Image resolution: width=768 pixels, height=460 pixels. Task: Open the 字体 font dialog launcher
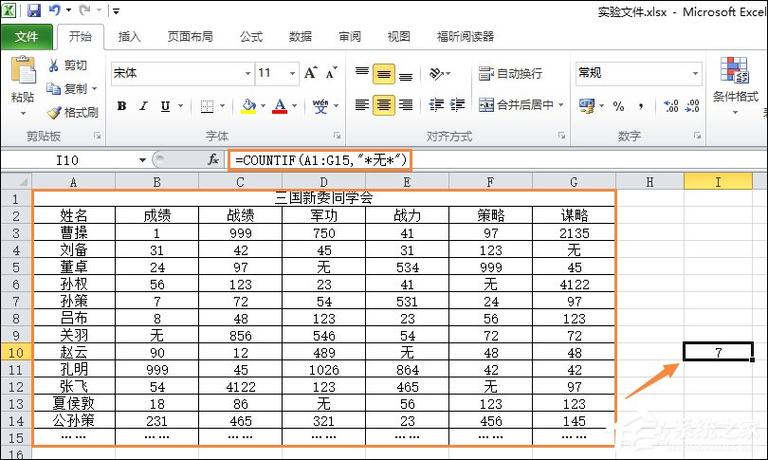[x=336, y=136]
